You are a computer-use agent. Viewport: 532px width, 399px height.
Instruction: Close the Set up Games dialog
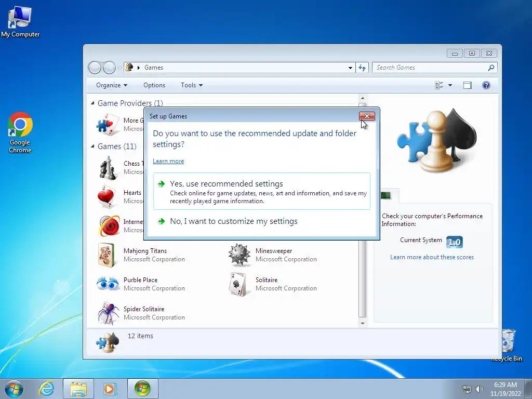click(367, 116)
